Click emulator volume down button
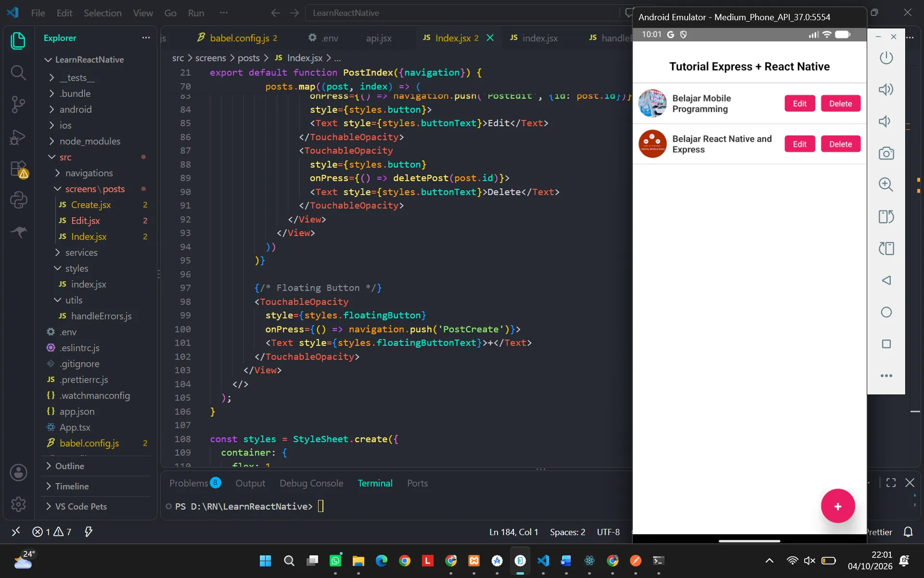 (885, 121)
